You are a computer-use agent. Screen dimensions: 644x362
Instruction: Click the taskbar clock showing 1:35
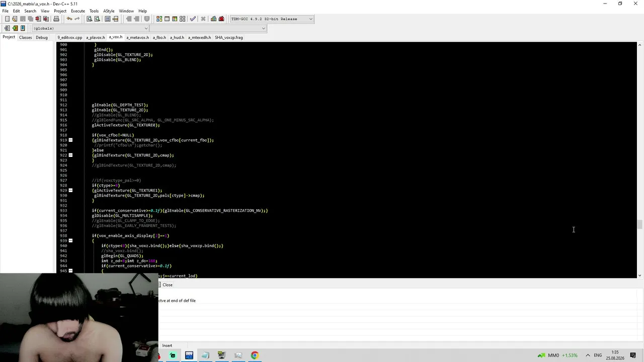[615, 355]
